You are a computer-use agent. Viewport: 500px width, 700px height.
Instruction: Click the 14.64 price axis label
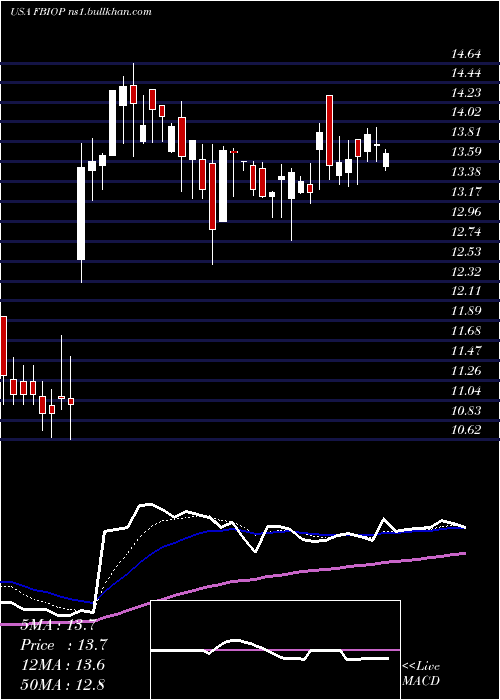[x=466, y=54]
